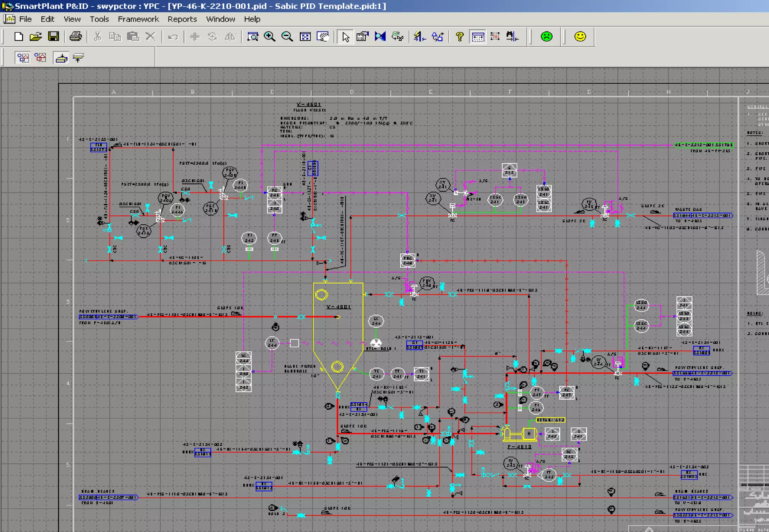Click the Zoom Out magnifier icon
This screenshot has width=769, height=532.
[x=287, y=36]
